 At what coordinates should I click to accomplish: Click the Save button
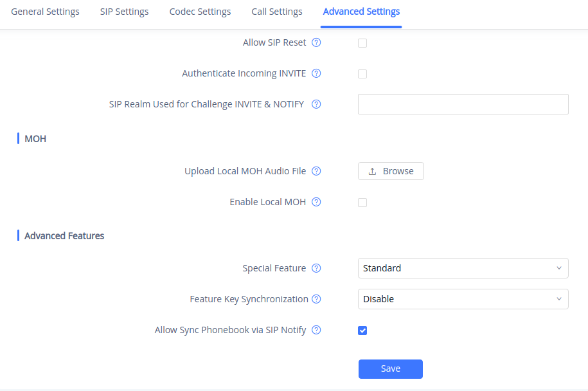390,368
